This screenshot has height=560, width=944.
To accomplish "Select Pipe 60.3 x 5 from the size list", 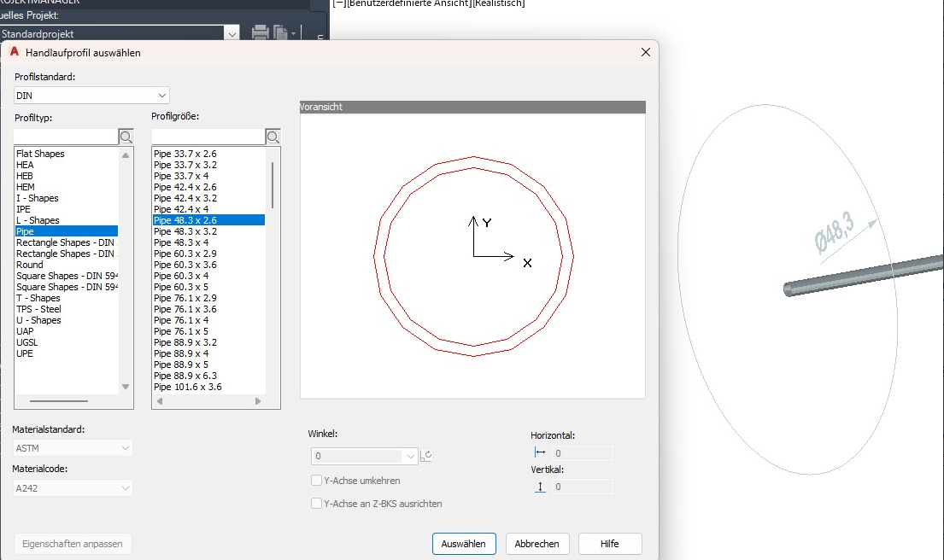I will pos(184,287).
